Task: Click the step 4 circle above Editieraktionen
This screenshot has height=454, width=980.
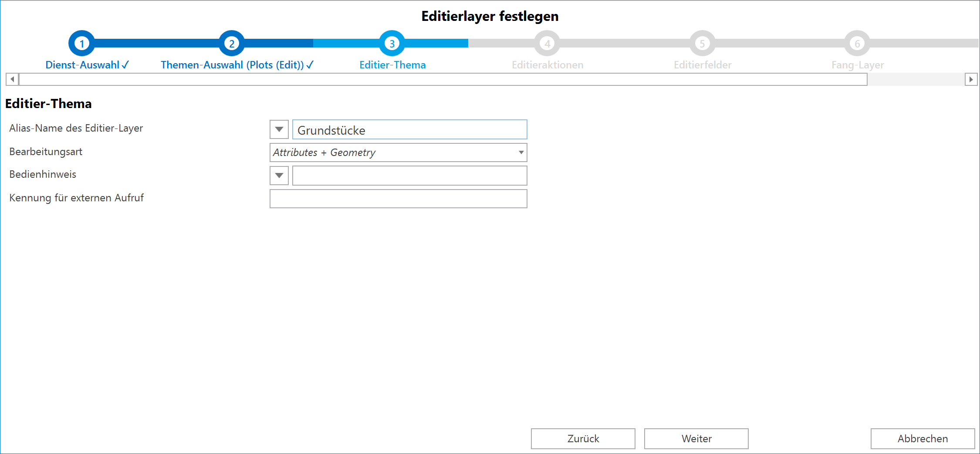Action: 547,43
